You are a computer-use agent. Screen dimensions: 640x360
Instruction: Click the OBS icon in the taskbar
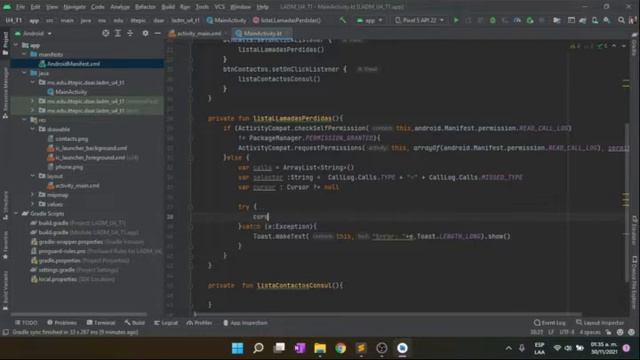(382, 348)
